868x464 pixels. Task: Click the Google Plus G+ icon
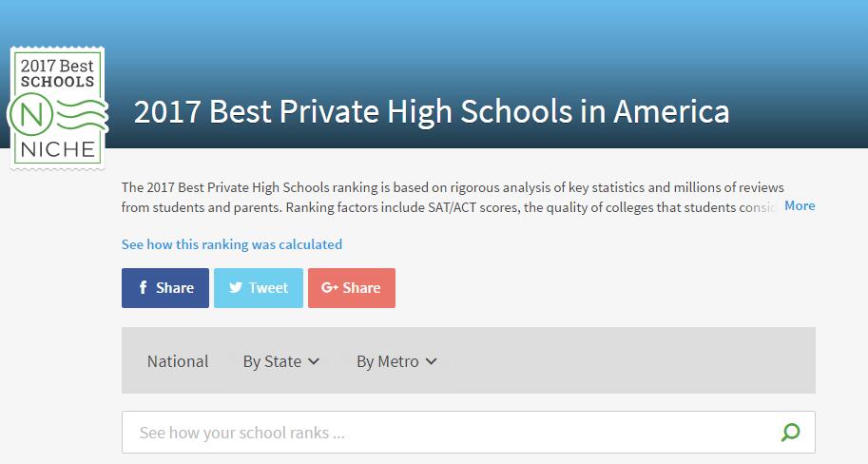tap(329, 288)
